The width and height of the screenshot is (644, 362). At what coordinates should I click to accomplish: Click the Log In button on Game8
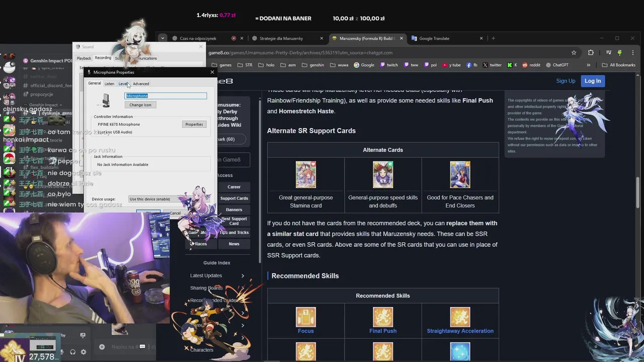click(593, 81)
